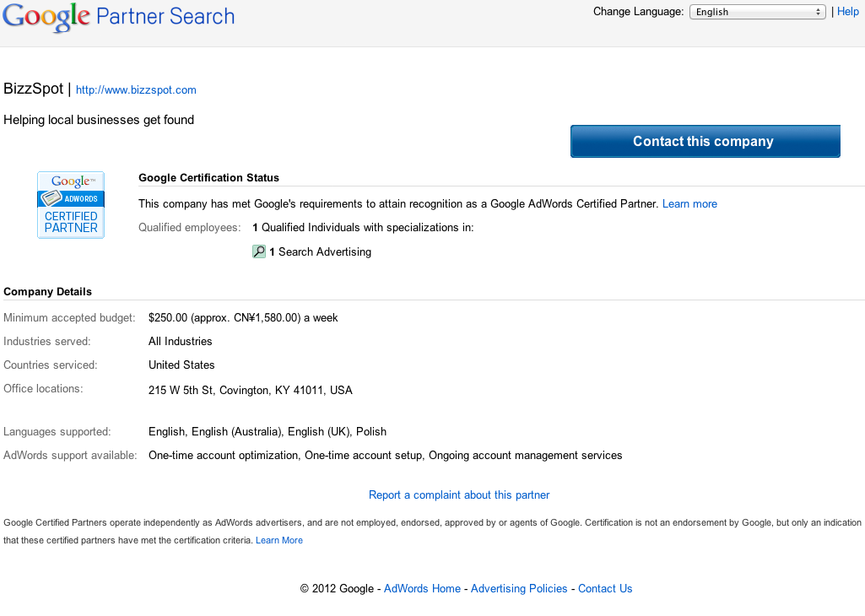Open Learn More in the disclaimer
This screenshot has height=616, width=865.
point(279,540)
